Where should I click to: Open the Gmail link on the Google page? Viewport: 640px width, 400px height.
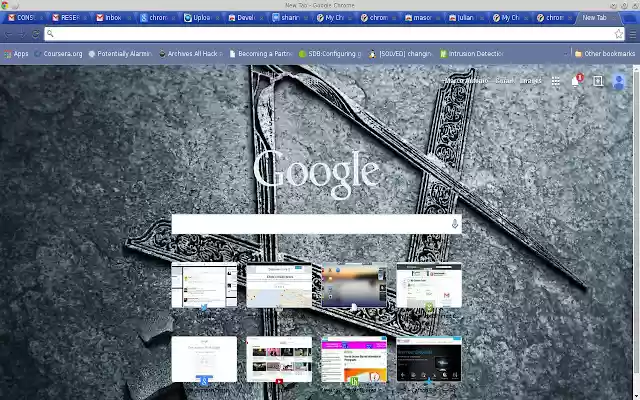click(504, 81)
